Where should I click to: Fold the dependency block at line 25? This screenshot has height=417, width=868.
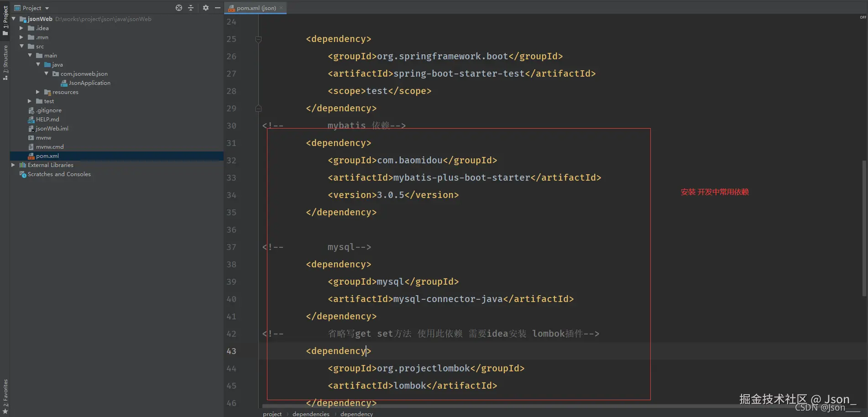[x=258, y=39]
